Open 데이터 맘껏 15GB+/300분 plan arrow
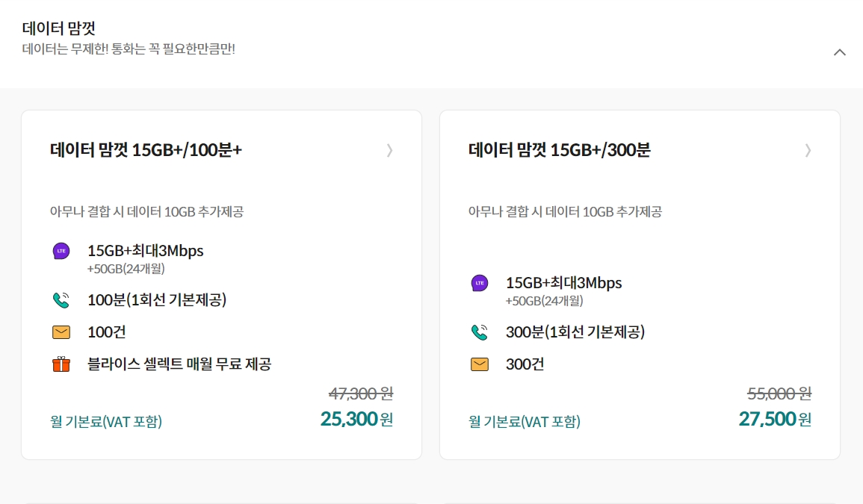The image size is (863, 504). tap(808, 150)
